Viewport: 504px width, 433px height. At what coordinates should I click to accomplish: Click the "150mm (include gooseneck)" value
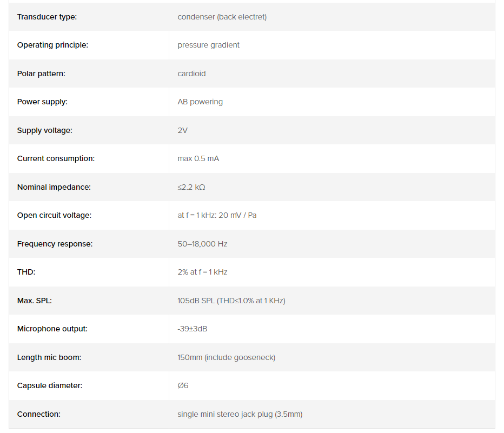point(226,357)
